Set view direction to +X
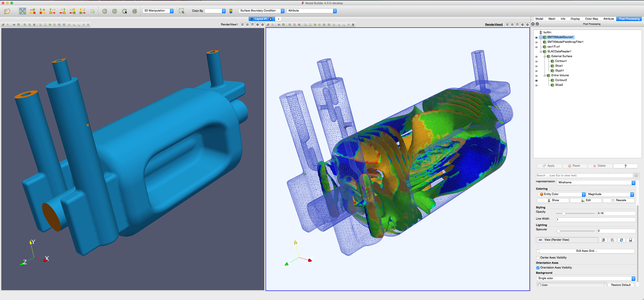This screenshot has width=644, height=300. 33,11
